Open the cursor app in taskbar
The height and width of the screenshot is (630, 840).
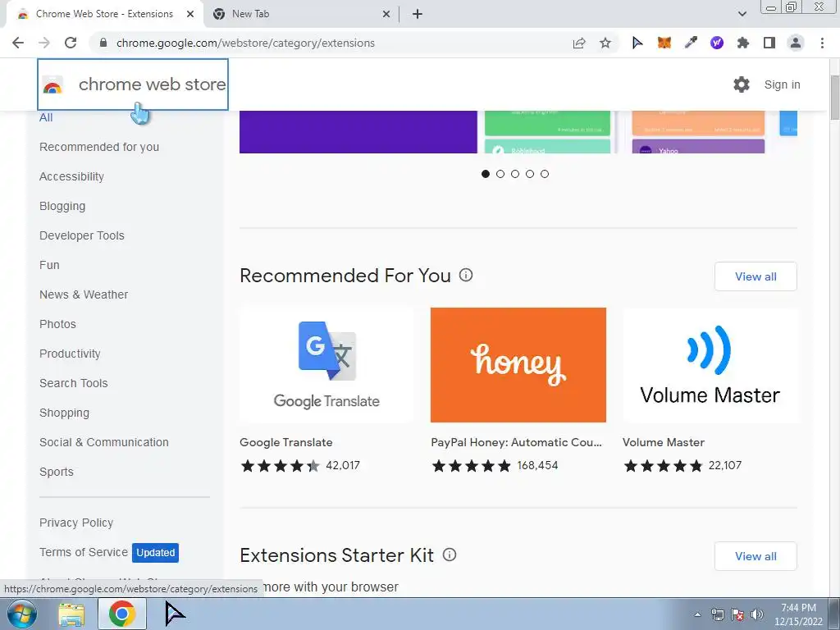pyautogui.click(x=174, y=614)
